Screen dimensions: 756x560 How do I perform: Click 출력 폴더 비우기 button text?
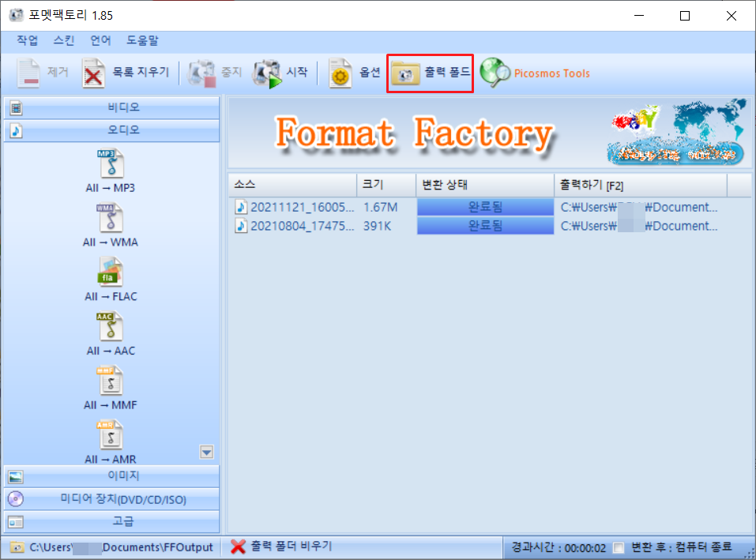point(291,546)
